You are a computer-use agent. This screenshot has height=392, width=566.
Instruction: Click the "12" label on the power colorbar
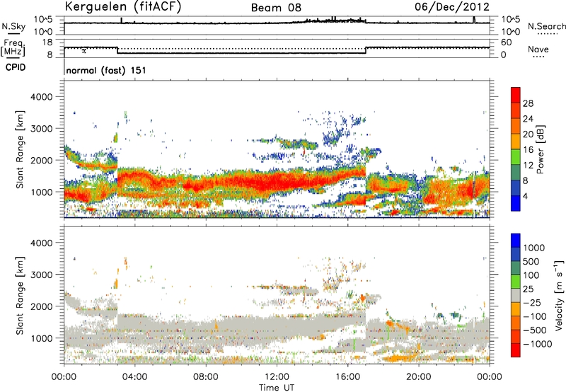point(528,166)
